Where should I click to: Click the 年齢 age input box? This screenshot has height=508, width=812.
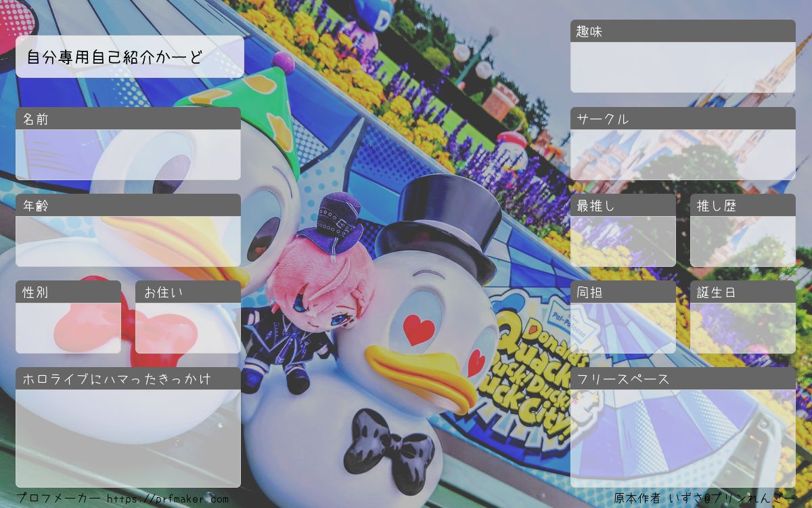[x=128, y=241]
